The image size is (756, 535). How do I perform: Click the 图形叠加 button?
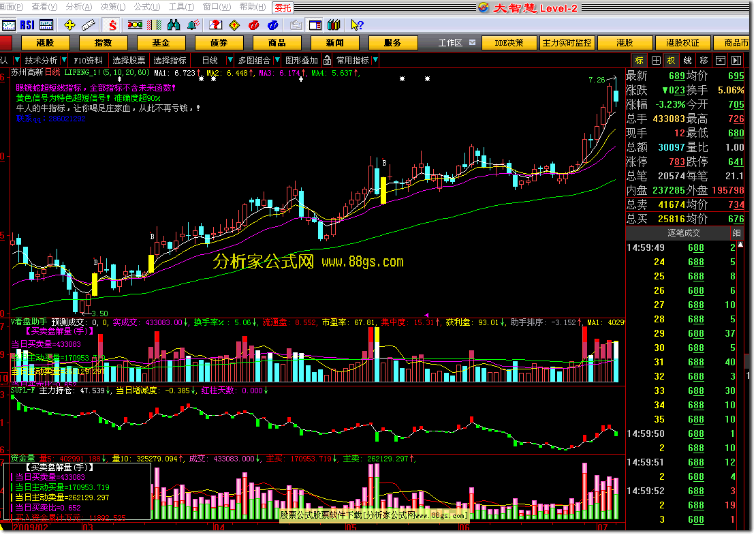[x=302, y=60]
